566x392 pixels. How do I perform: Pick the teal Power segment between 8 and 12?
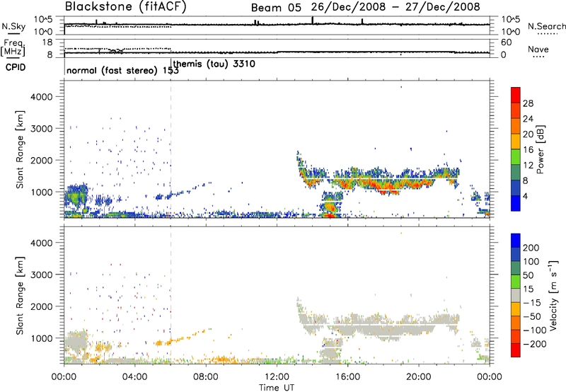coord(516,173)
